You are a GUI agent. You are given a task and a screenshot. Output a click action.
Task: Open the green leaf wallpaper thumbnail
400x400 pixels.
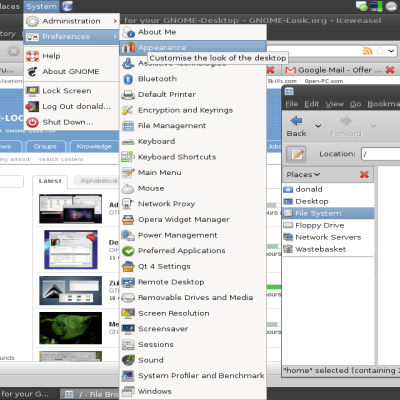(71, 328)
